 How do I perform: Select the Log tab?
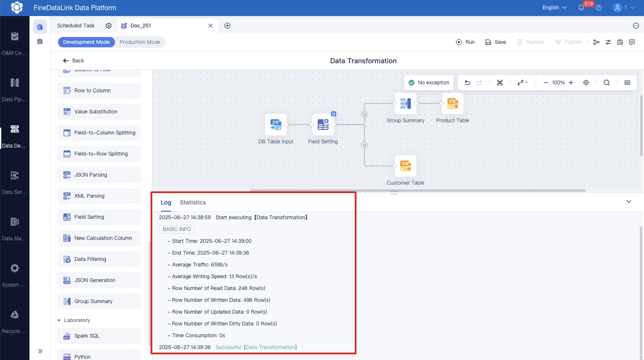(166, 202)
